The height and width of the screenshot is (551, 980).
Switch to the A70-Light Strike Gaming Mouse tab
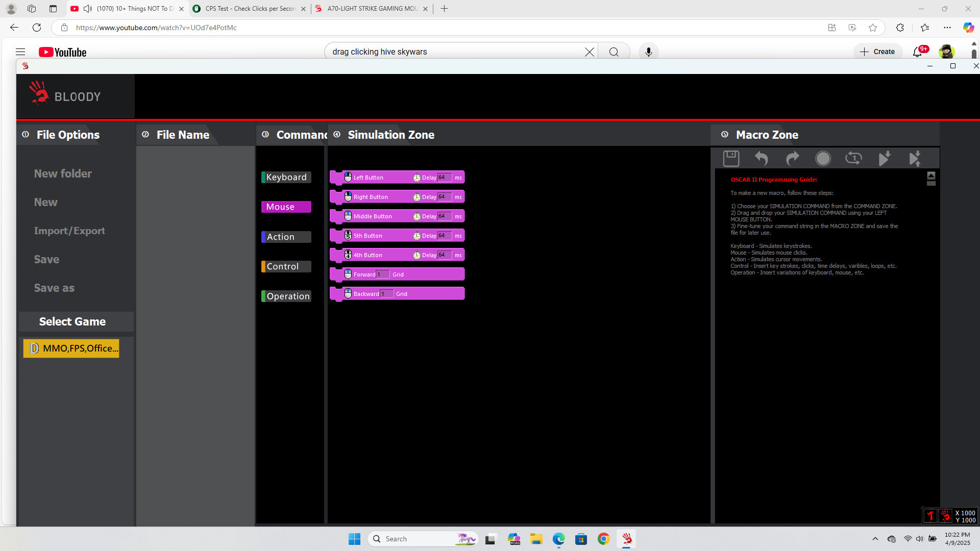(372, 9)
